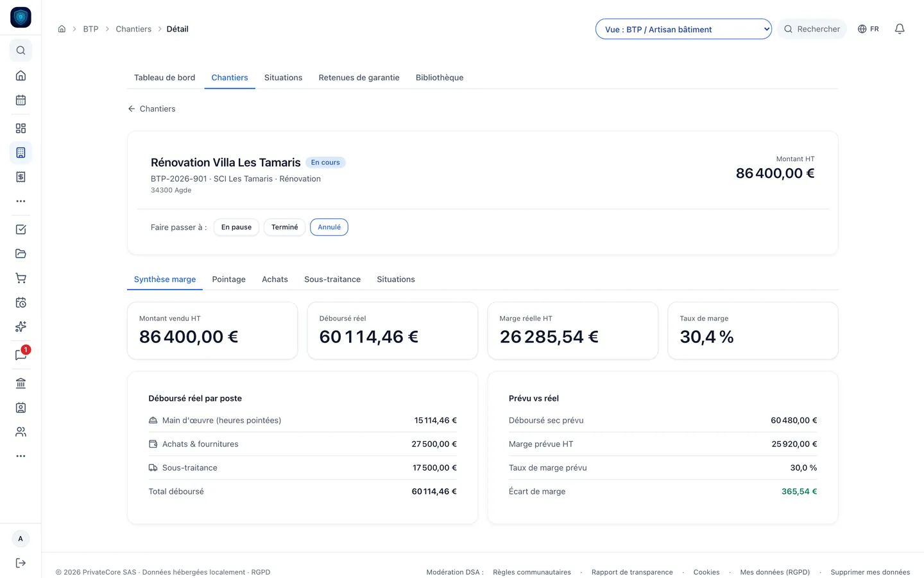The width and height of the screenshot is (924, 578).
Task: Click the shield app logo
Action: coord(21,17)
